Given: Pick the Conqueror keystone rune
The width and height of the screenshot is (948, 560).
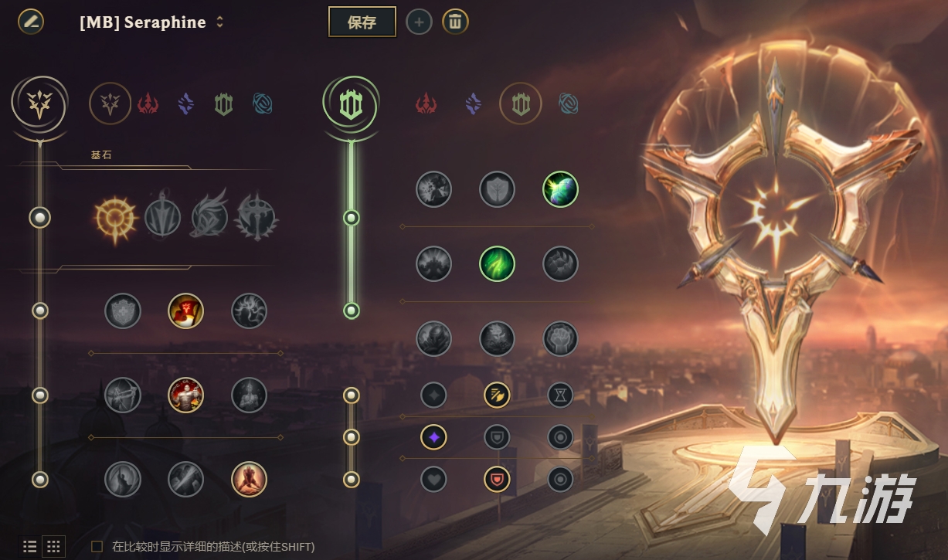Looking at the screenshot, I should [x=258, y=218].
